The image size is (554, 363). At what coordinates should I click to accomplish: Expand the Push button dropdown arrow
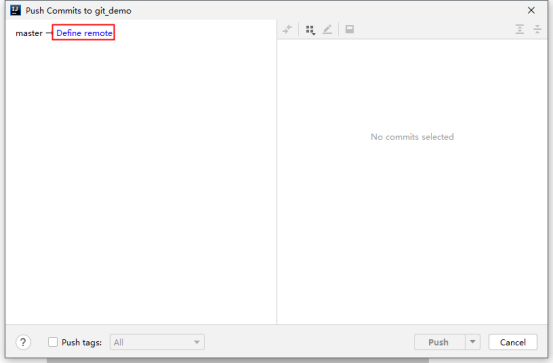coord(473,342)
